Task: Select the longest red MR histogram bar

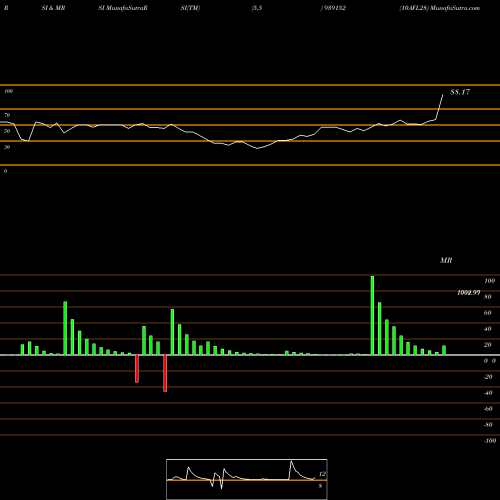Action: (165, 373)
